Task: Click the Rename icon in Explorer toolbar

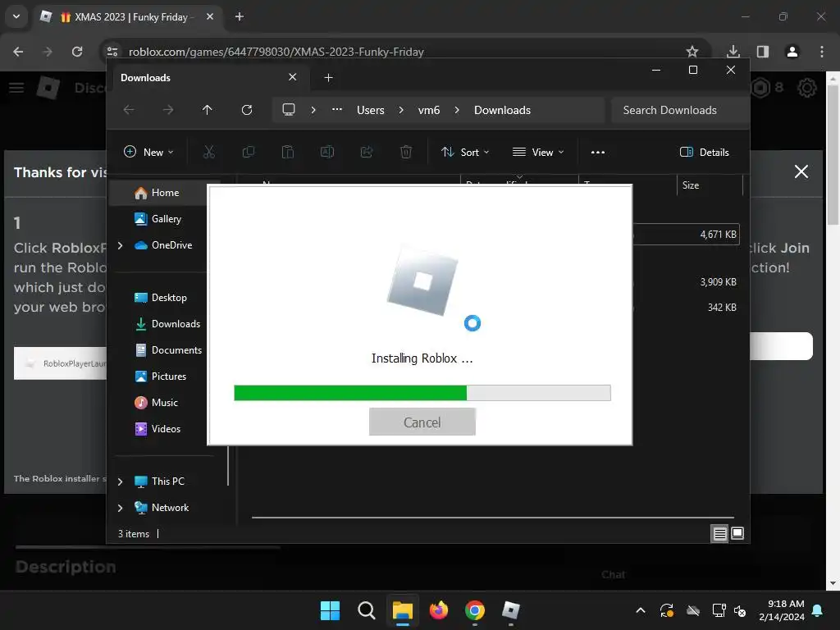Action: click(327, 152)
